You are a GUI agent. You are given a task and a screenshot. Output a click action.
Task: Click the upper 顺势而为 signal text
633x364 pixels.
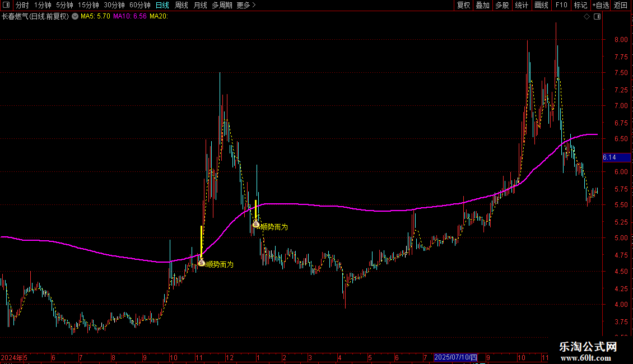[274, 227]
